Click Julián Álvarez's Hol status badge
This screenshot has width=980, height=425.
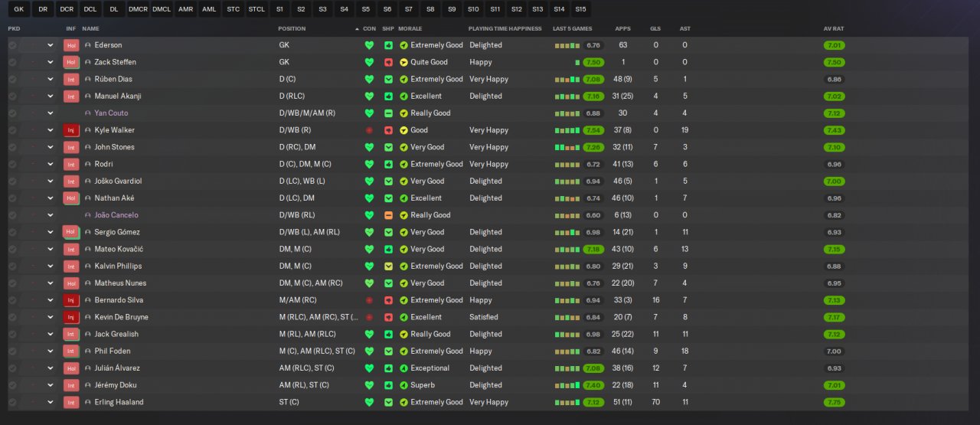point(71,368)
